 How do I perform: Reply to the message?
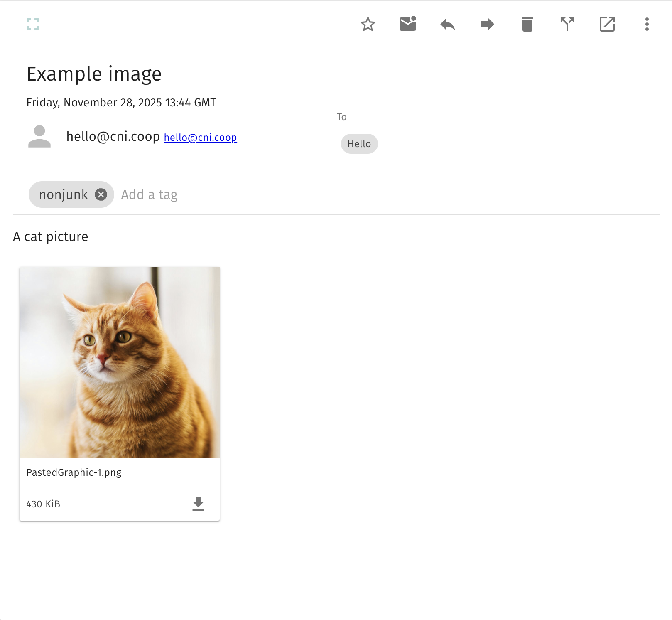pos(447,24)
